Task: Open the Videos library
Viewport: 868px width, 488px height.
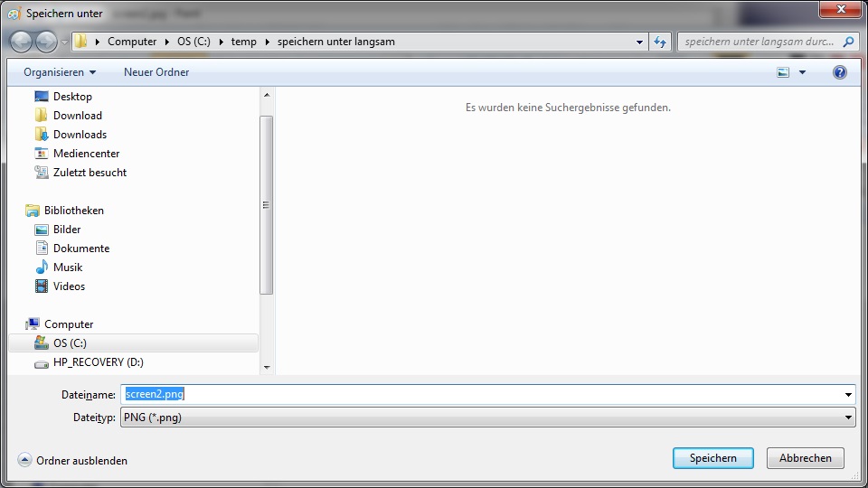Action: click(x=69, y=286)
